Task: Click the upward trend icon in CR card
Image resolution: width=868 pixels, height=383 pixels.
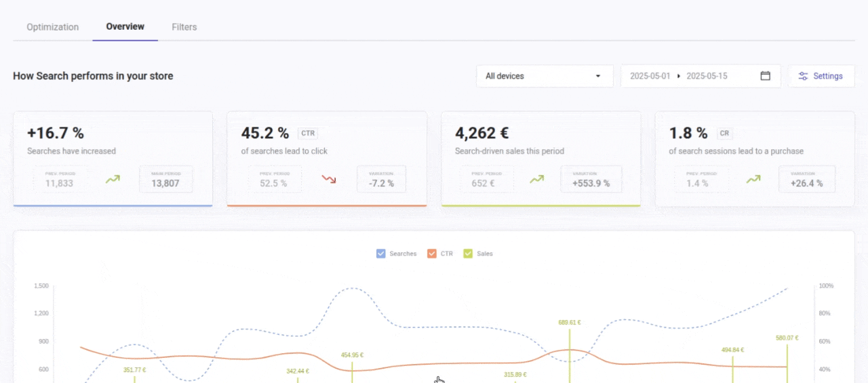Action: pos(753,180)
